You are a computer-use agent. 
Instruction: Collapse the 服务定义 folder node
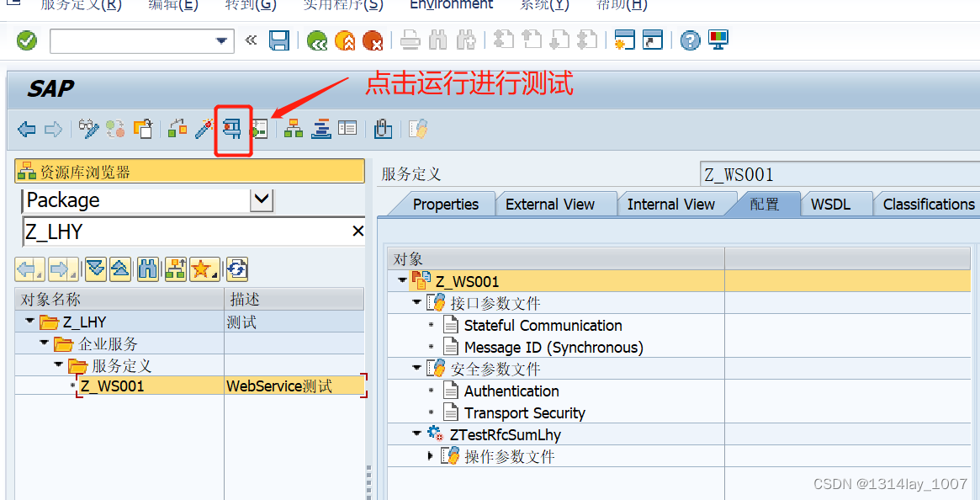58,364
